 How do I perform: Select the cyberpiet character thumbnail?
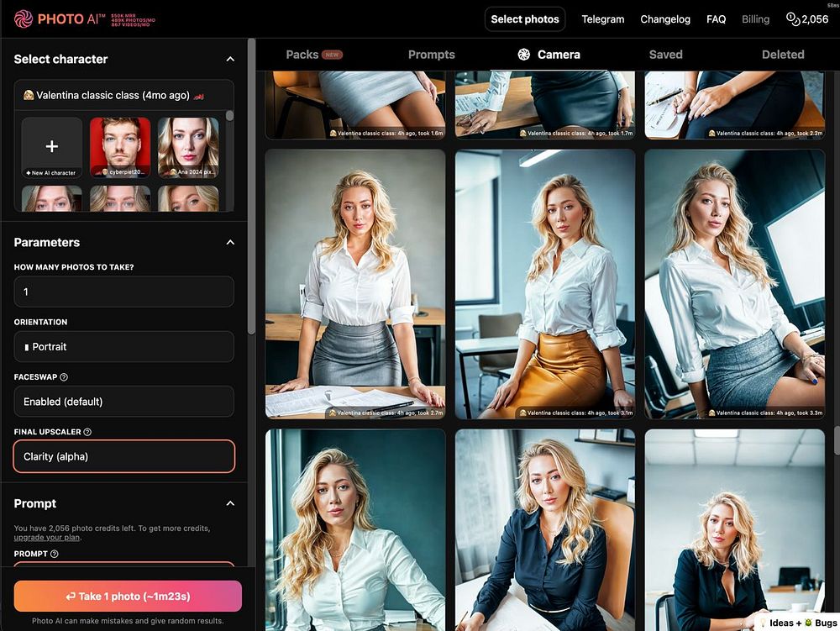[120, 147]
